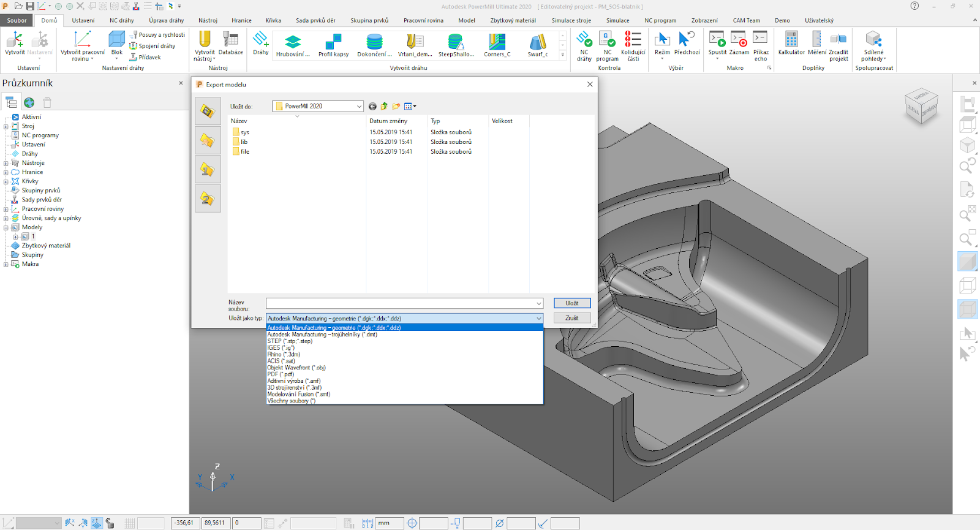This screenshot has height=530, width=980.
Task: Select STEP (*.stp;*.step) file type
Action: [405, 341]
